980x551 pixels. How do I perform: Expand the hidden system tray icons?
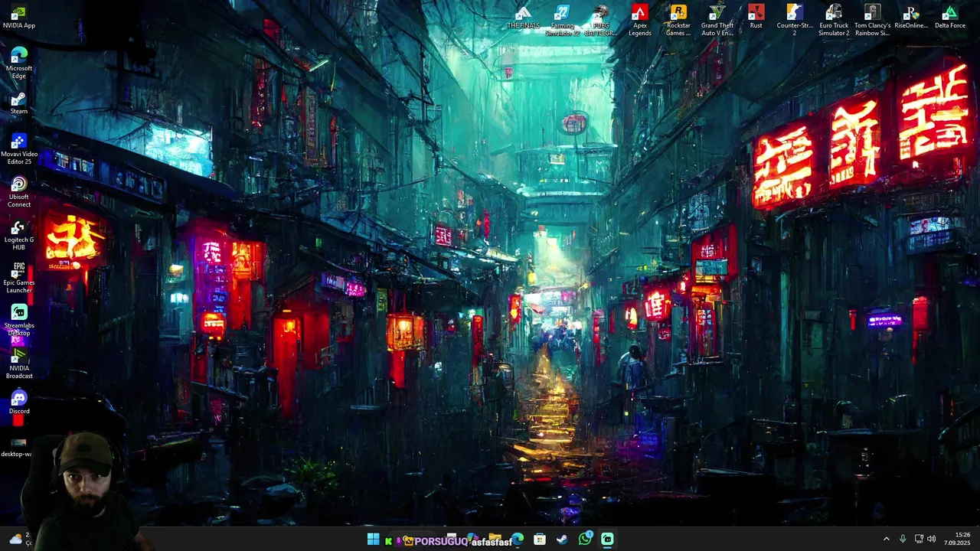[887, 540]
